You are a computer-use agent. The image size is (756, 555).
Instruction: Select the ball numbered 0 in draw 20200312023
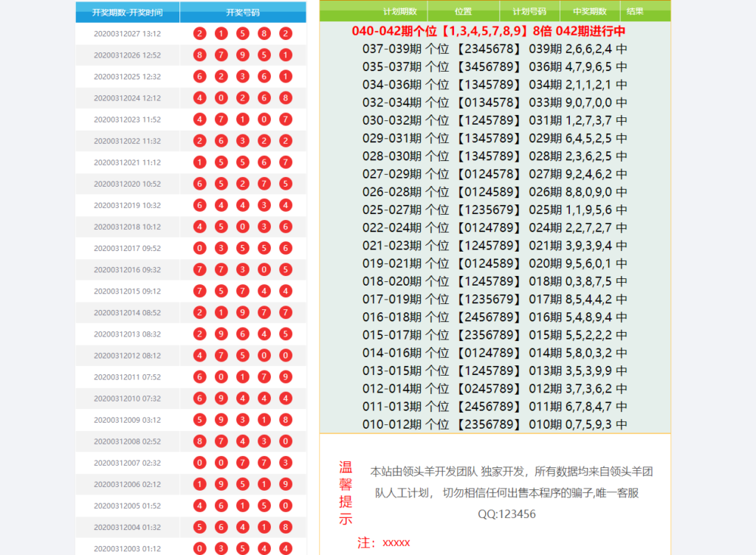point(264,119)
